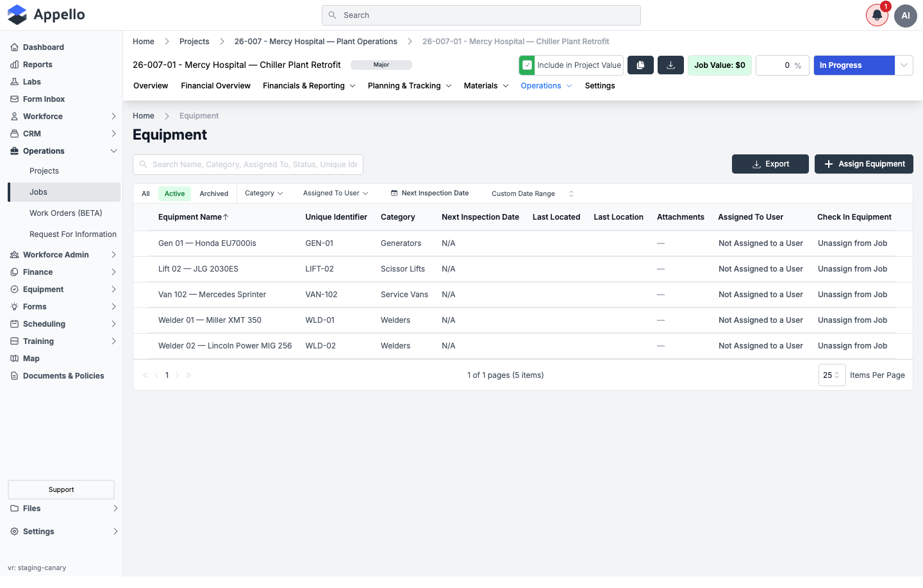
Task: Go to the previous results page
Action: pyautogui.click(x=156, y=375)
